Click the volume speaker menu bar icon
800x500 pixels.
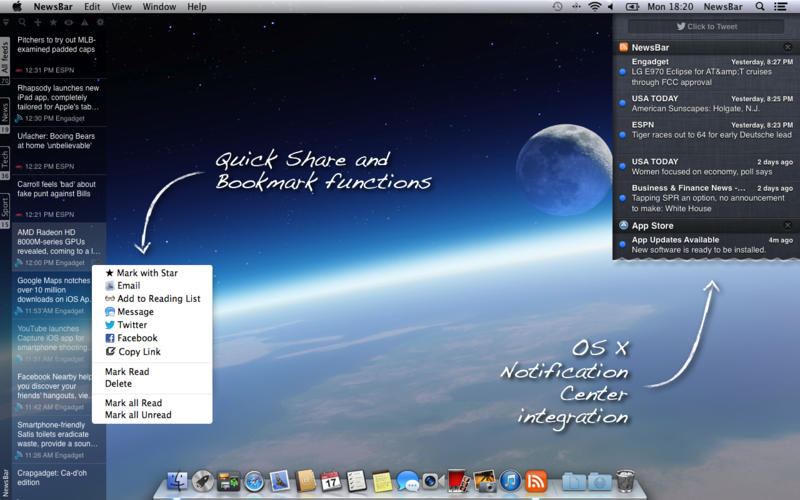tap(611, 7)
